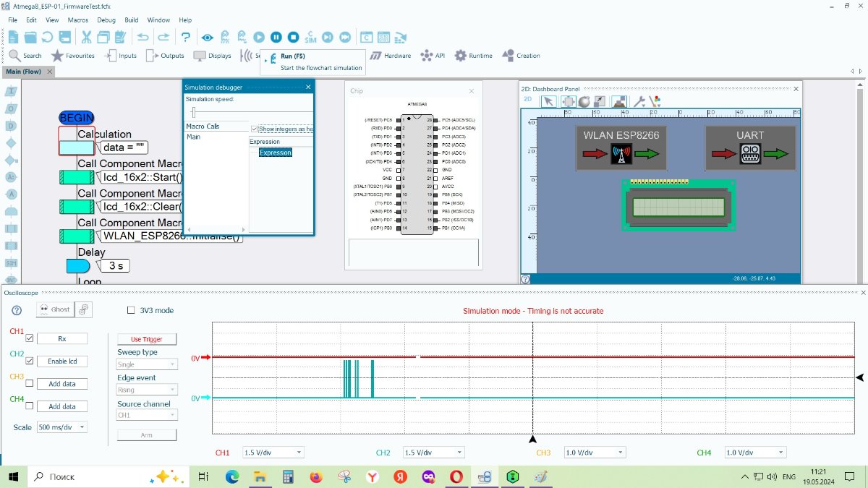868x488 pixels.
Task: Open the Creation component category
Action: click(521, 56)
